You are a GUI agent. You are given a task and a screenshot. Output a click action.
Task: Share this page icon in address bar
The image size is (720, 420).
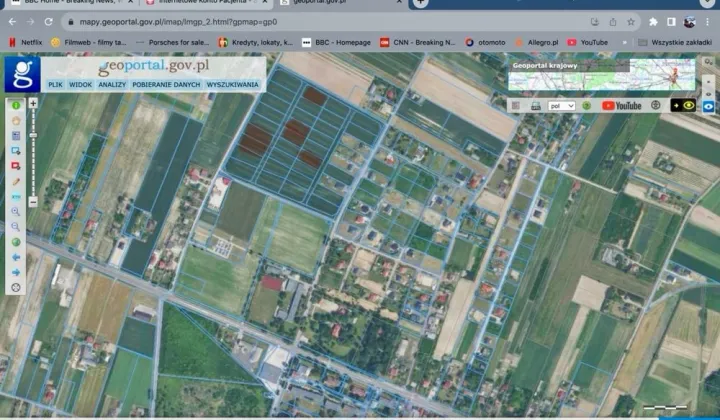coord(613,22)
